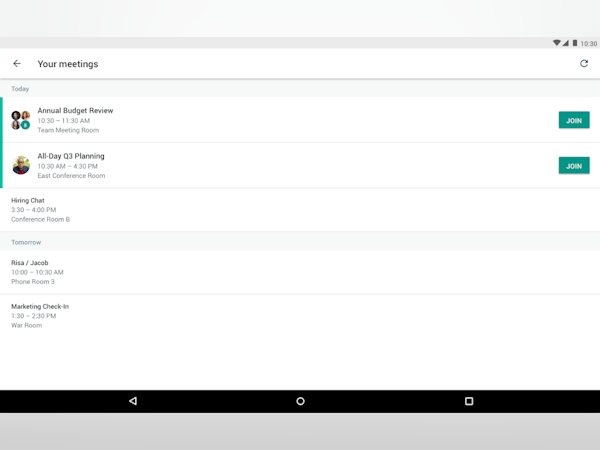The image size is (600, 450).
Task: Open the Annual Budget Review participant avatars
Action: point(21,120)
